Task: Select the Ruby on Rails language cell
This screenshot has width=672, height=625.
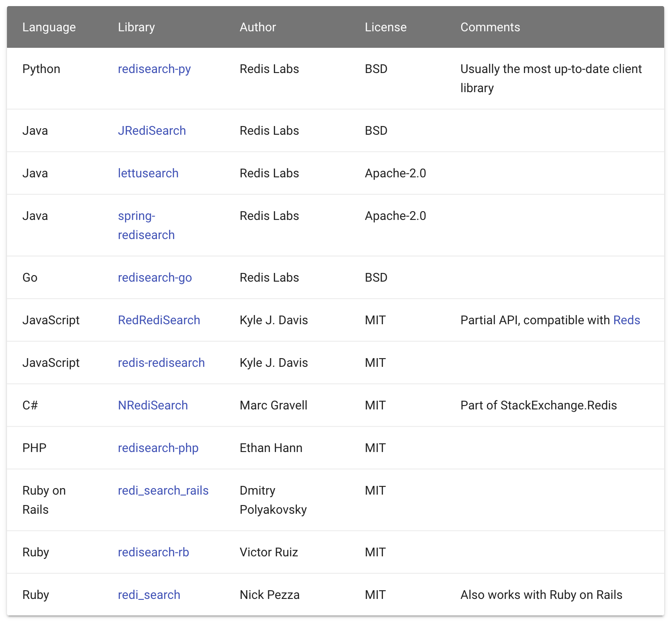Action: tap(44, 500)
